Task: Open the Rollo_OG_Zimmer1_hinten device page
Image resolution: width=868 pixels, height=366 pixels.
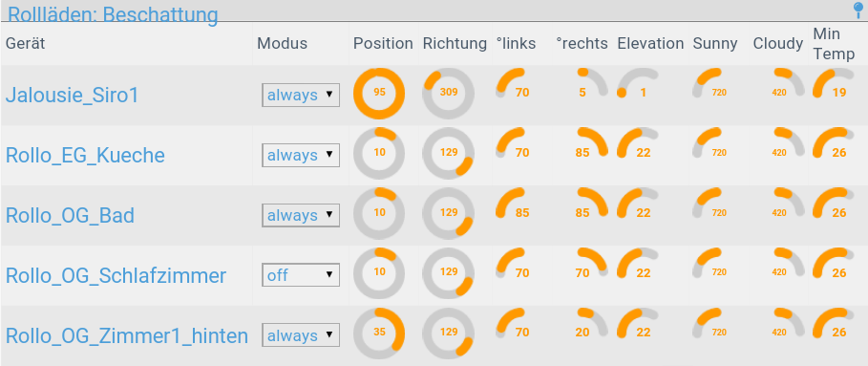Action: click(x=127, y=335)
